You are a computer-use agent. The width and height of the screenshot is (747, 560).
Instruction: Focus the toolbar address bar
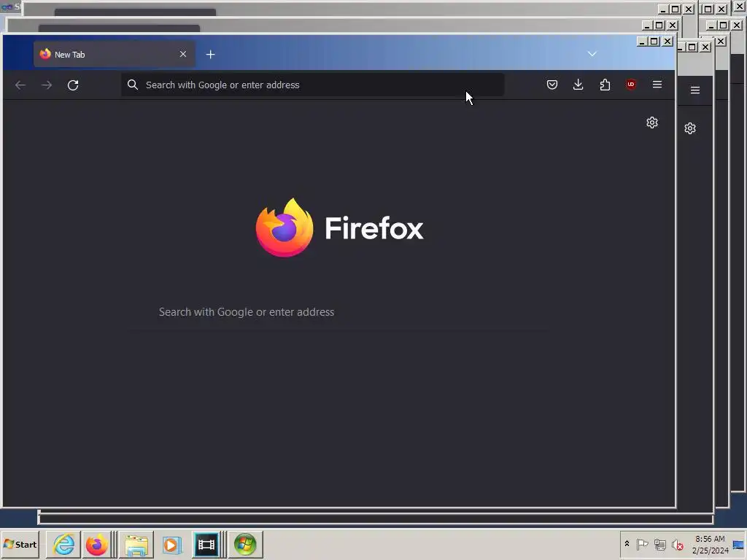[x=312, y=85]
